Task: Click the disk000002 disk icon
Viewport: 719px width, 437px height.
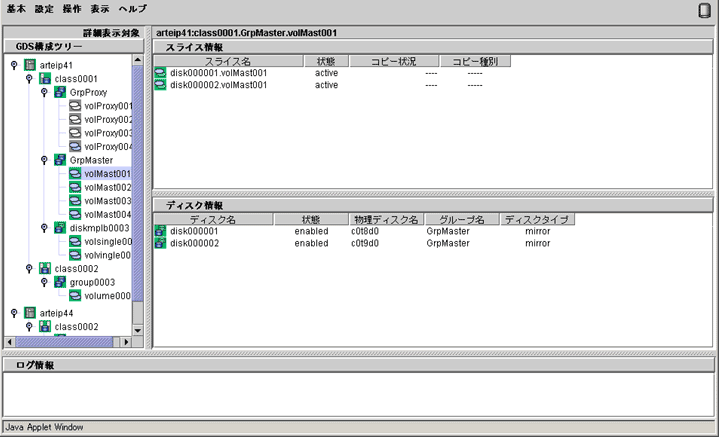Action: (160, 243)
